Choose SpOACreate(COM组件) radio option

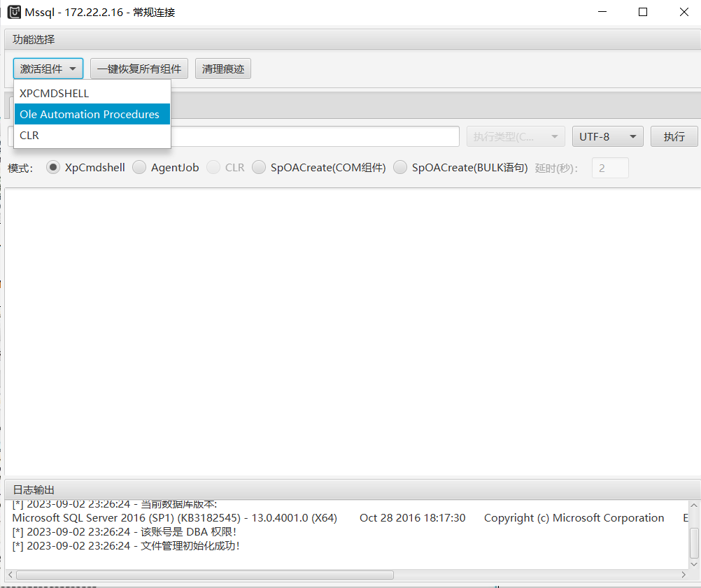click(259, 168)
